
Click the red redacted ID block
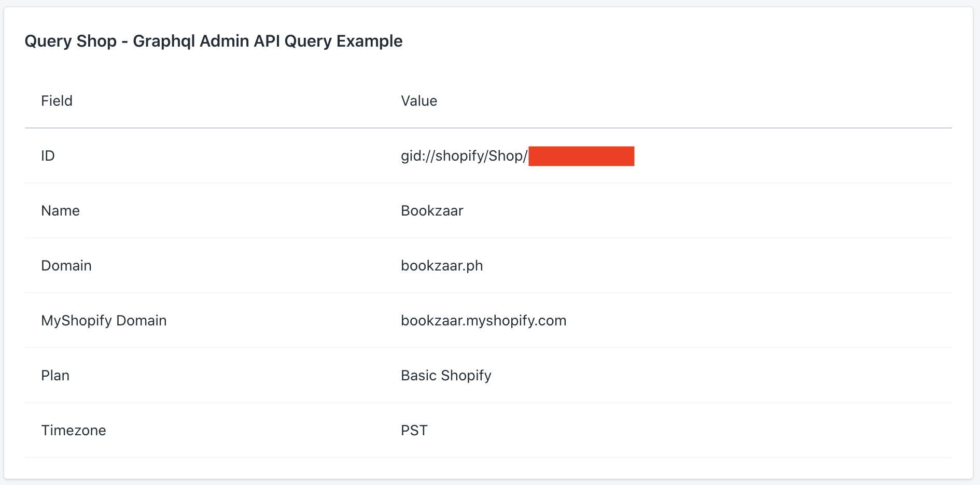tap(581, 156)
